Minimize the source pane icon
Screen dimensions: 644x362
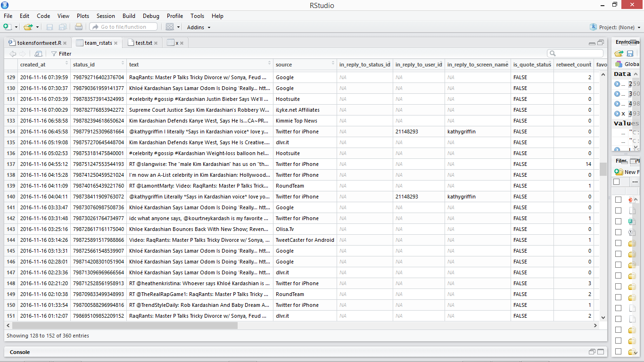[x=592, y=43]
